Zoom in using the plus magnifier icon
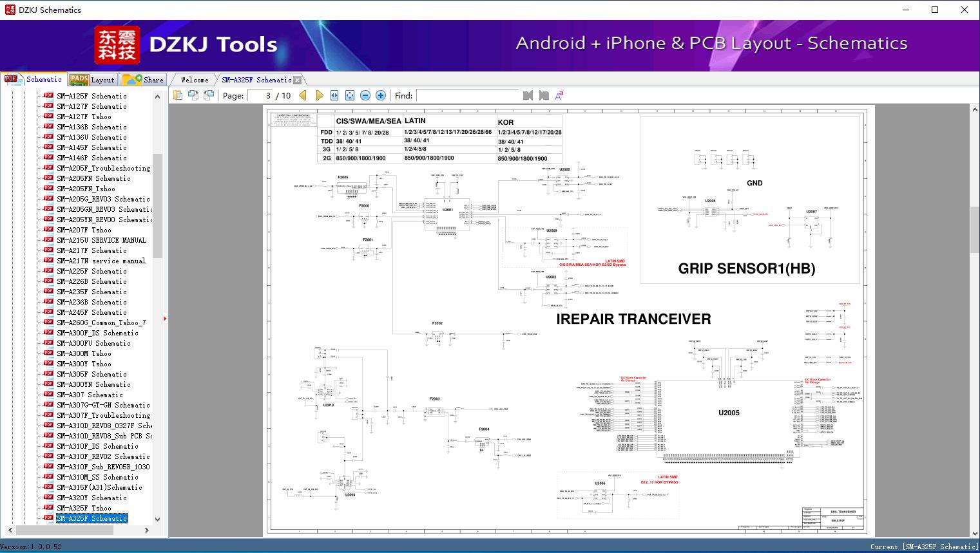980x553 pixels. click(x=380, y=95)
